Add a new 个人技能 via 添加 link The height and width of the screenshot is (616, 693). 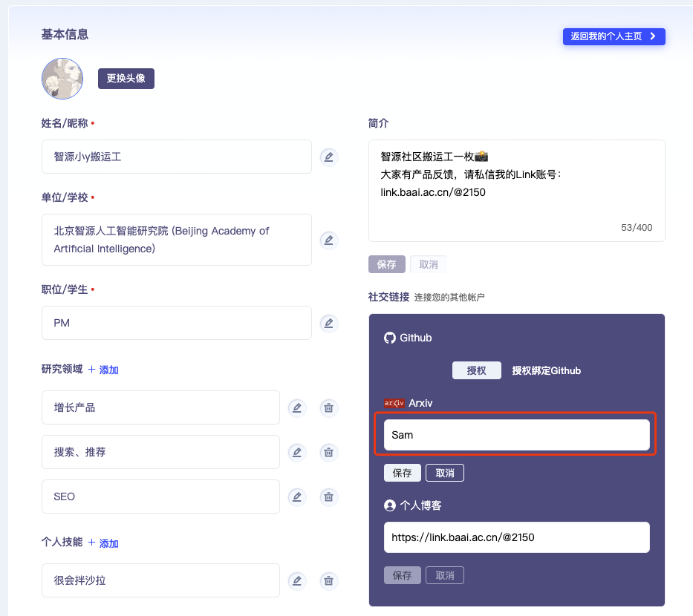tap(103, 543)
